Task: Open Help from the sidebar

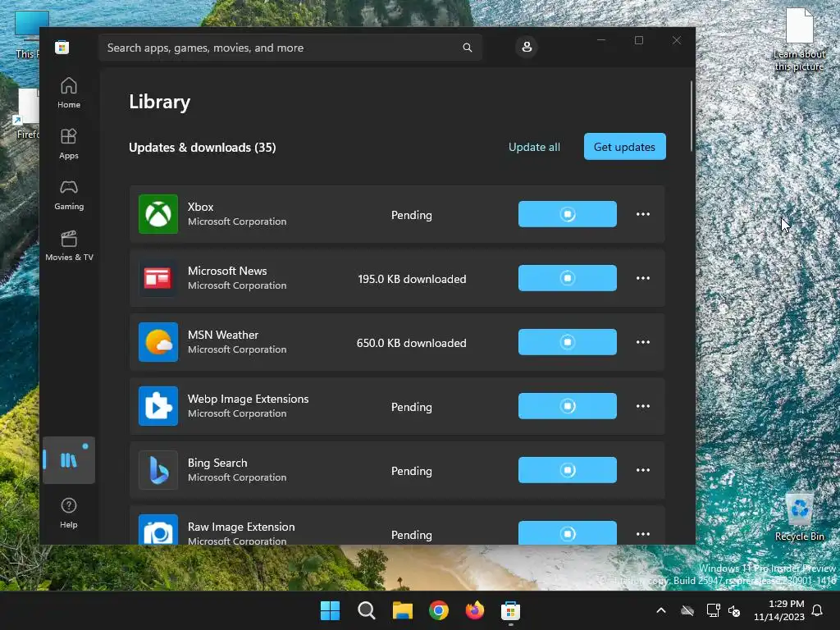Action: [69, 513]
